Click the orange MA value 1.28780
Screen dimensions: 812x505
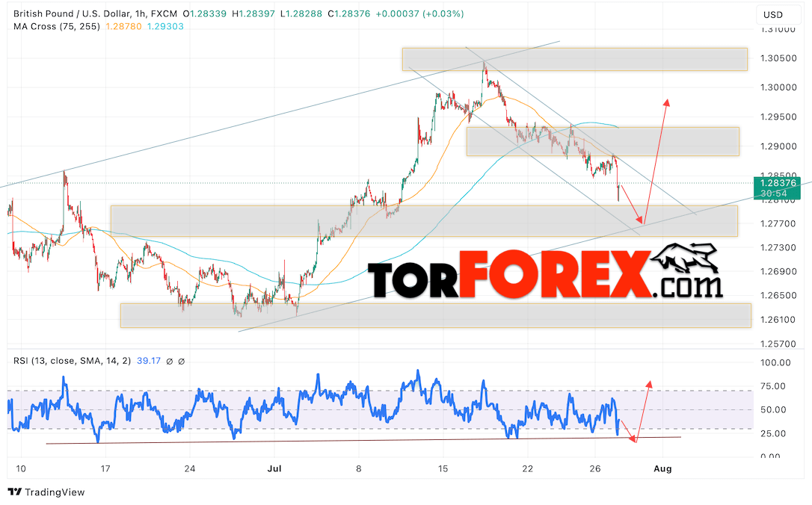point(123,26)
